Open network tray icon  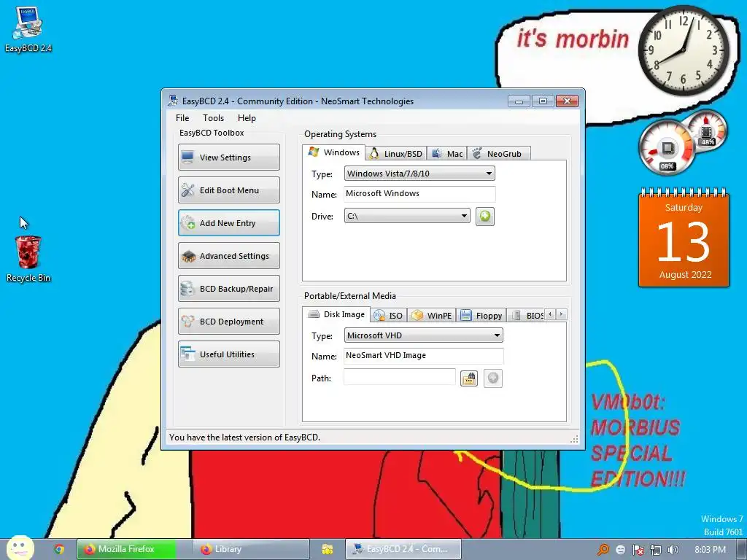656,550
